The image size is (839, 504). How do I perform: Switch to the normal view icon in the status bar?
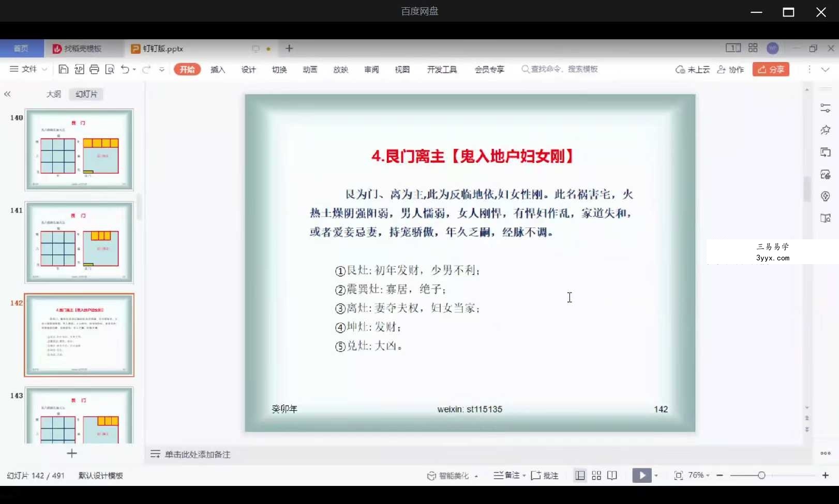point(580,476)
